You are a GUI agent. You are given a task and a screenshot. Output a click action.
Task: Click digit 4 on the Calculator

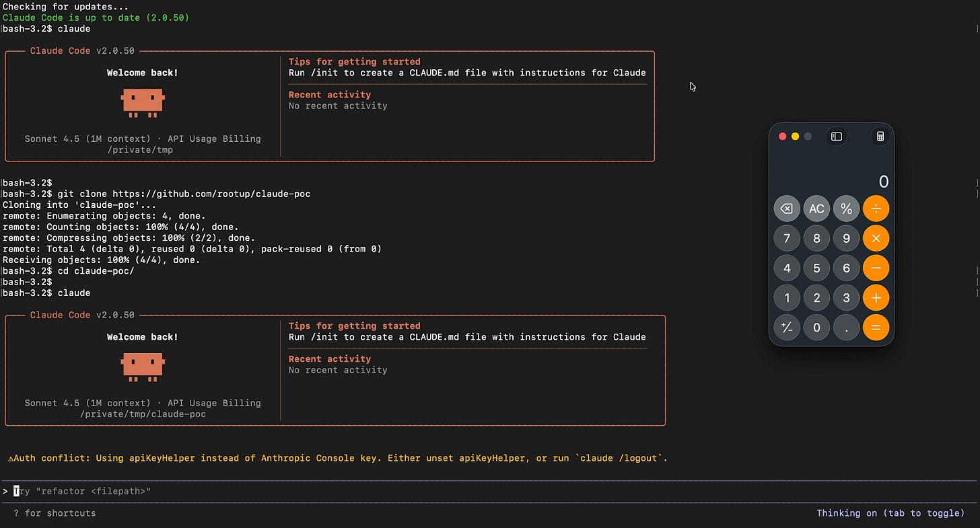[x=787, y=268]
